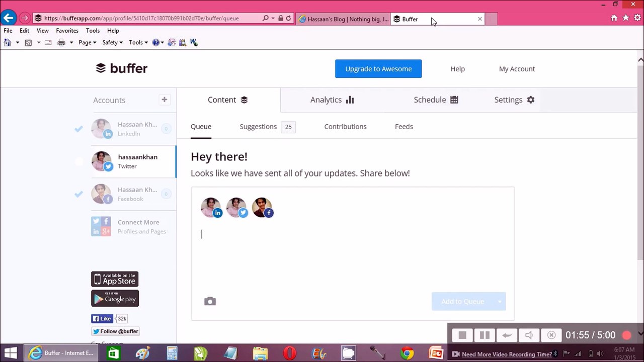The height and width of the screenshot is (362, 644).
Task: Click the Print icon in the command bar
Action: pyautogui.click(x=61, y=43)
